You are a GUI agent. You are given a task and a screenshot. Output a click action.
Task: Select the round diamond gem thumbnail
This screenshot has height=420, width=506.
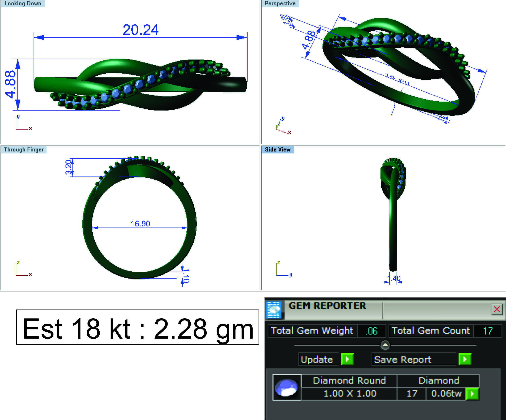coord(287,387)
